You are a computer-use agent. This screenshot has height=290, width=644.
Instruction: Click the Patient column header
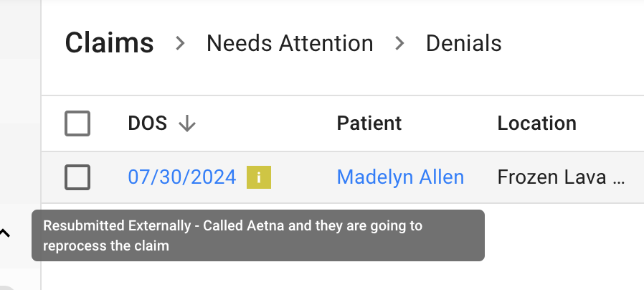pos(369,123)
